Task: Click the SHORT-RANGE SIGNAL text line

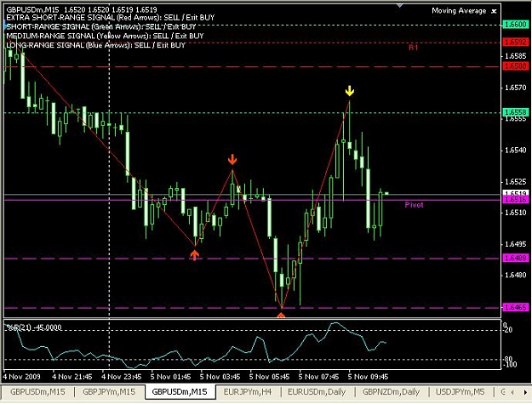Action: tap(101, 26)
